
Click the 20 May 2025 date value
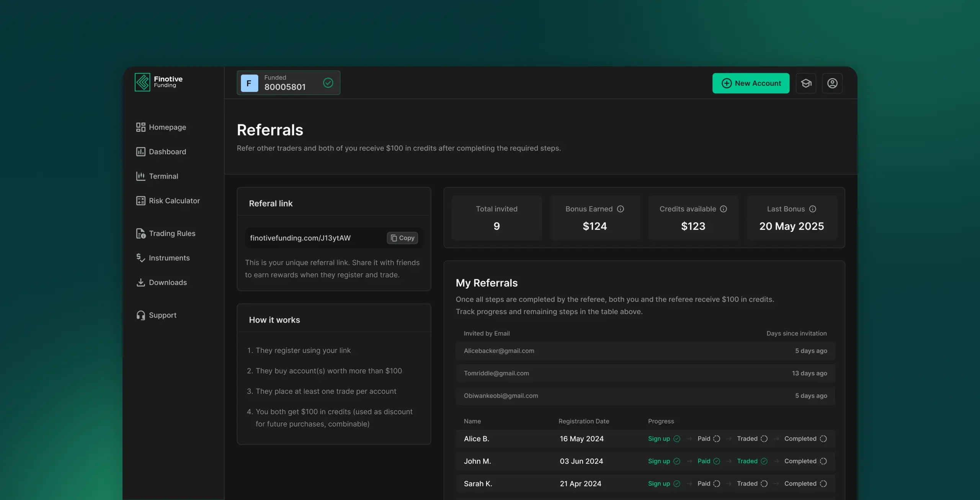[x=792, y=226]
